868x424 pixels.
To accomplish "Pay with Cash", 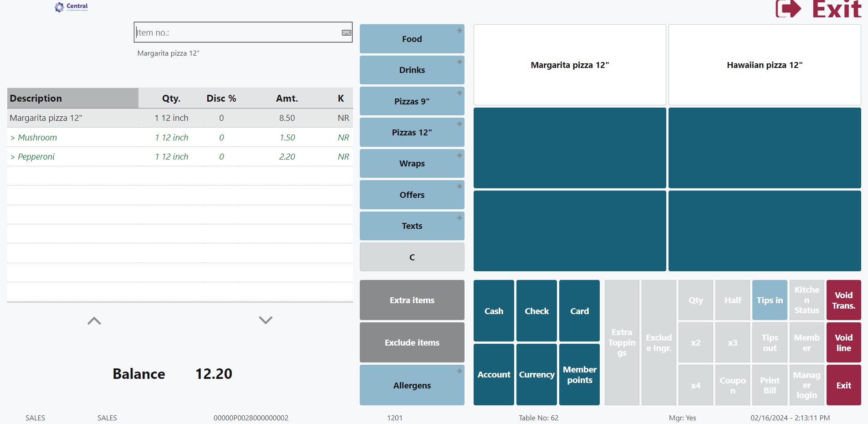I will point(494,311).
